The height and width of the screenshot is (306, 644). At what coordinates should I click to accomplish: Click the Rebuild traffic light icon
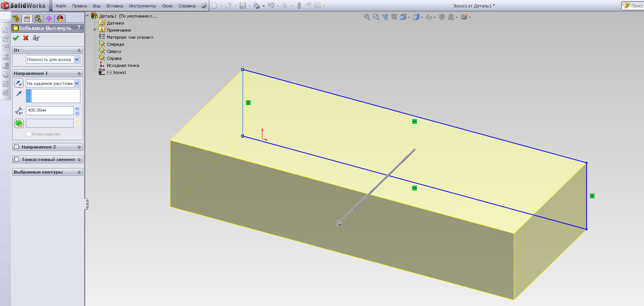[299, 5]
